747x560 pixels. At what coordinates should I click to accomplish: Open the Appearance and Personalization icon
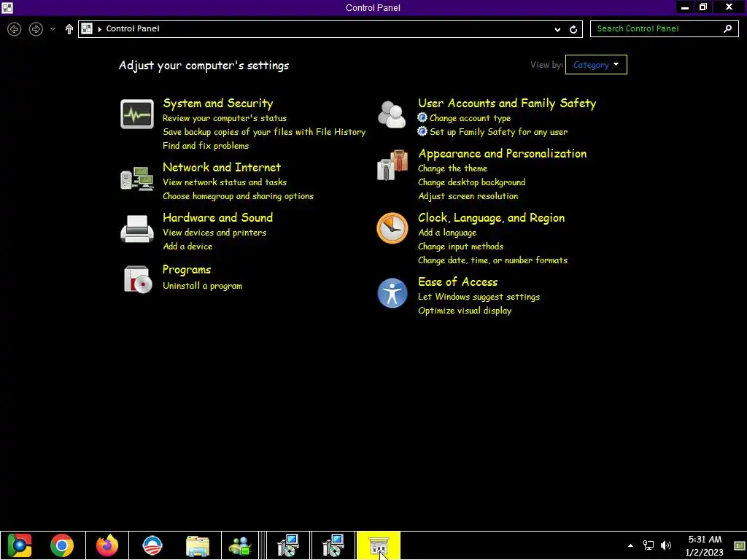392,166
